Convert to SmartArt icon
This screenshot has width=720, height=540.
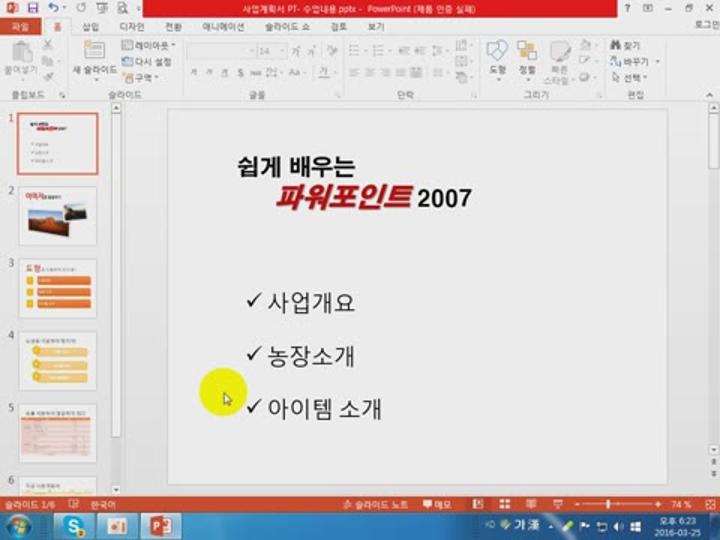tap(463, 78)
